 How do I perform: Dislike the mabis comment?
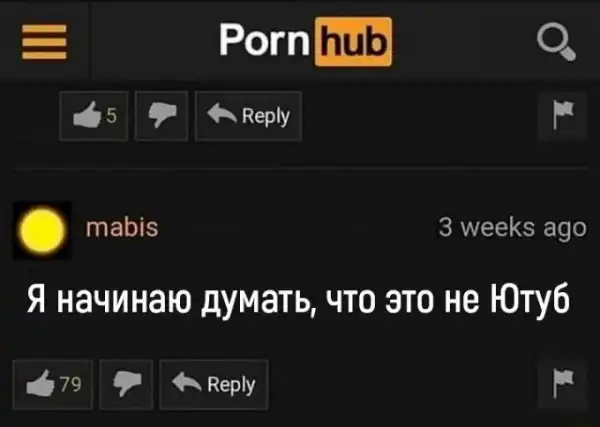point(126,385)
